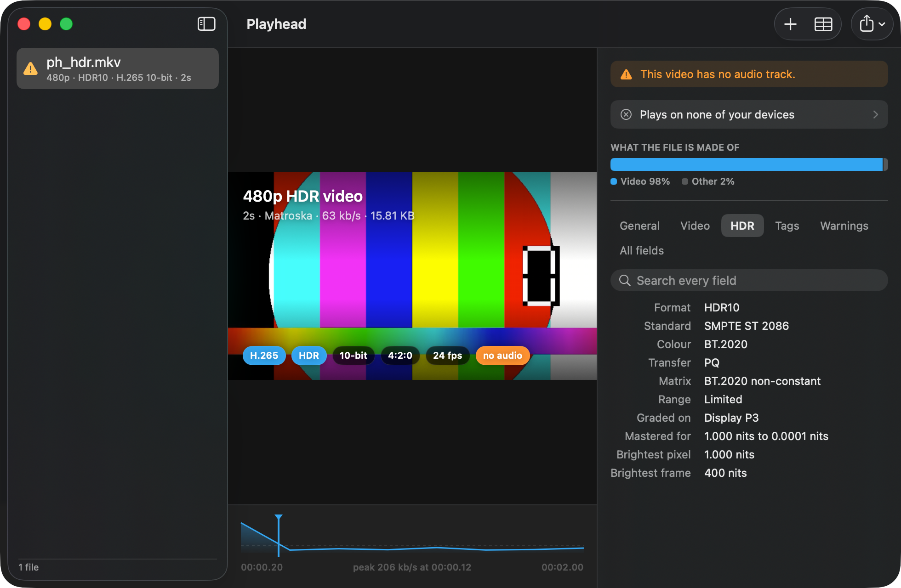Switch to the Warnings tab
This screenshot has height=588, width=901.
[x=844, y=226]
